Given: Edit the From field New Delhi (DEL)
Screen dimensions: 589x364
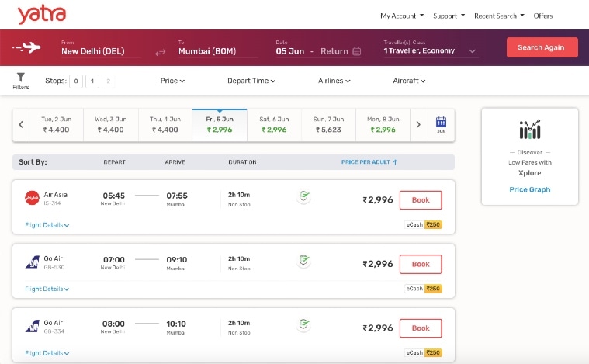Looking at the screenshot, I should 101,48.
